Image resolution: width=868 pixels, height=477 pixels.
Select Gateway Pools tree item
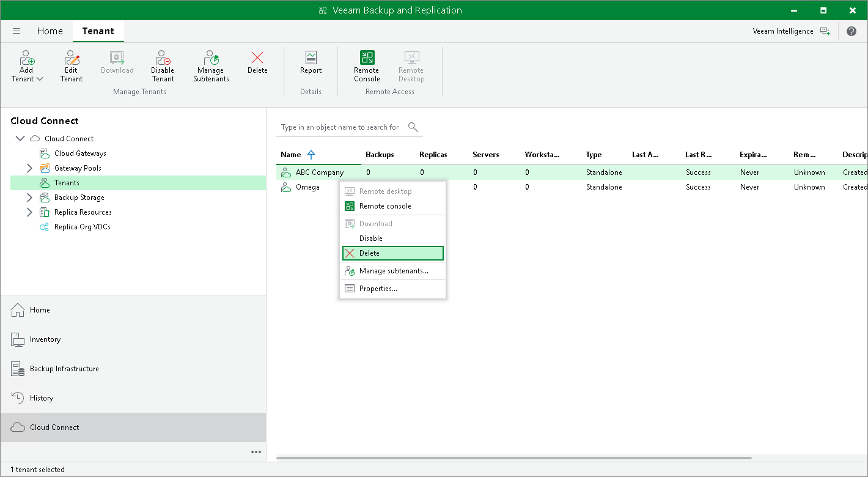78,168
